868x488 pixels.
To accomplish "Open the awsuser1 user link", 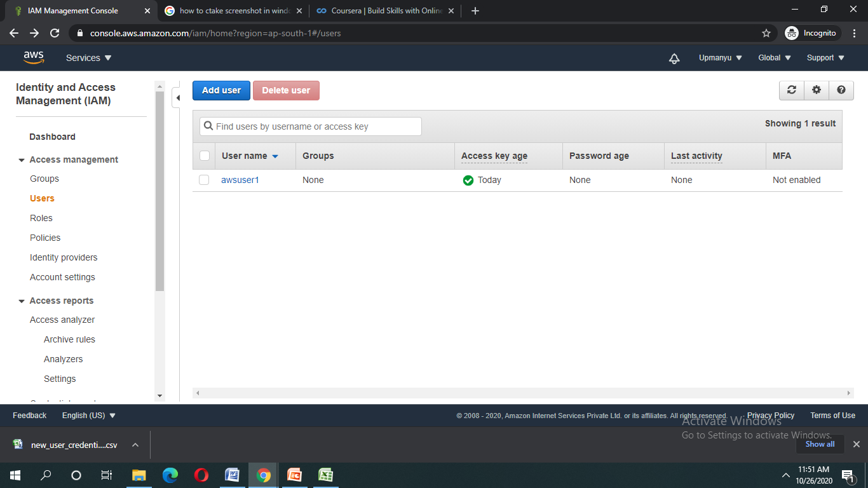I will tap(240, 180).
